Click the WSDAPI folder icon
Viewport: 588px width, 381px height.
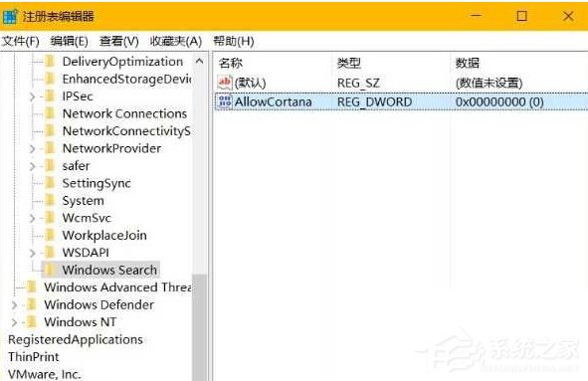[x=50, y=253]
